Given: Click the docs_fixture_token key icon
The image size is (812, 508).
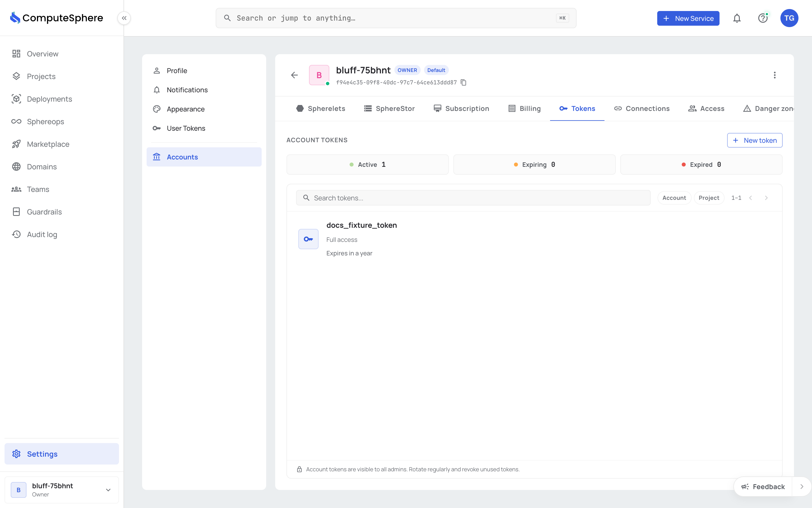Looking at the screenshot, I should click(308, 239).
